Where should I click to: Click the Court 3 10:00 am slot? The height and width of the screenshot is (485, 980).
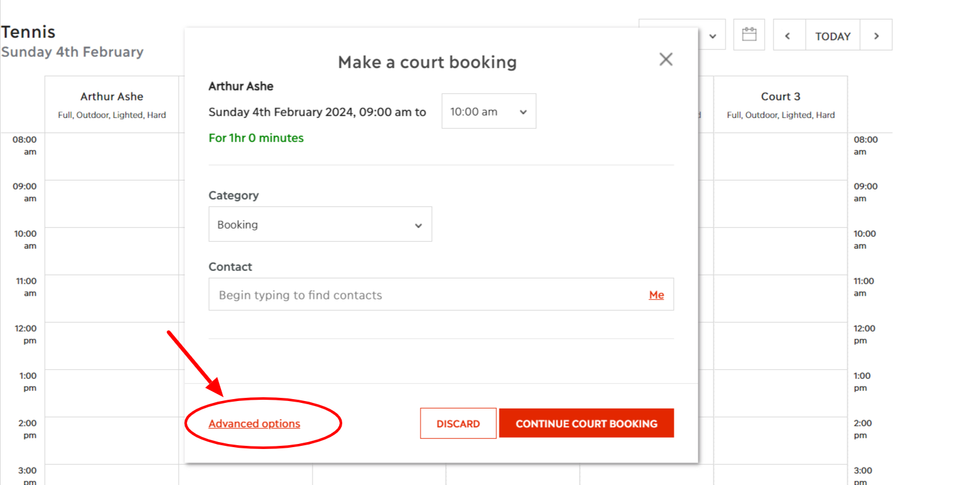click(x=780, y=251)
